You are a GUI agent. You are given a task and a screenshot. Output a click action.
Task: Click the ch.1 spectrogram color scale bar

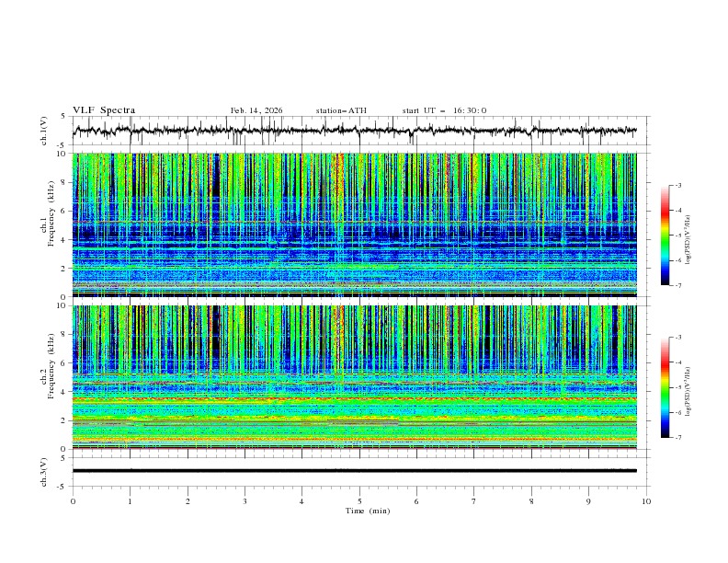click(665, 236)
